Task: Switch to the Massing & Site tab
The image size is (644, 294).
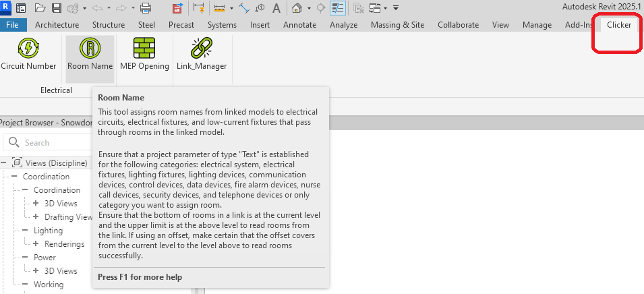Action: (398, 25)
